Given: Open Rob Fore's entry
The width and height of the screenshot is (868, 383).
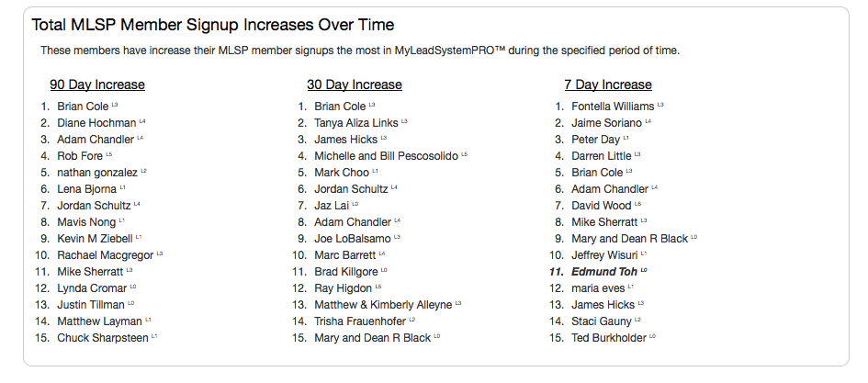Looking at the screenshot, I should [80, 156].
